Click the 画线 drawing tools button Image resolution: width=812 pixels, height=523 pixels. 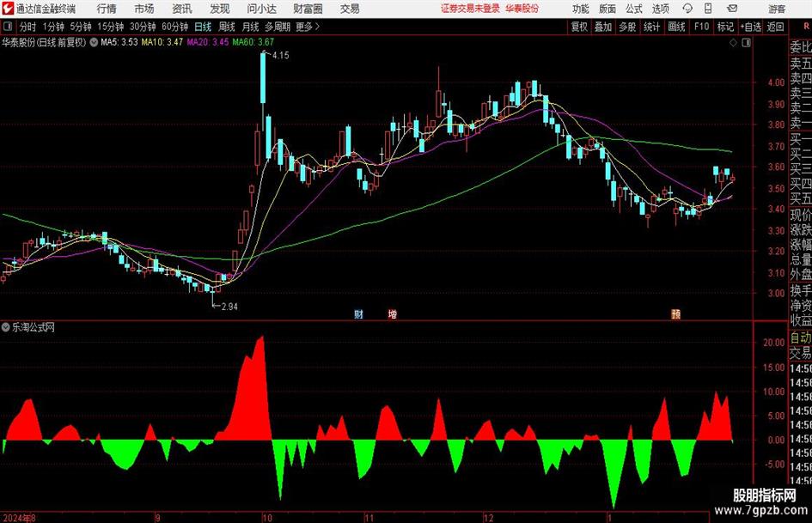676,27
